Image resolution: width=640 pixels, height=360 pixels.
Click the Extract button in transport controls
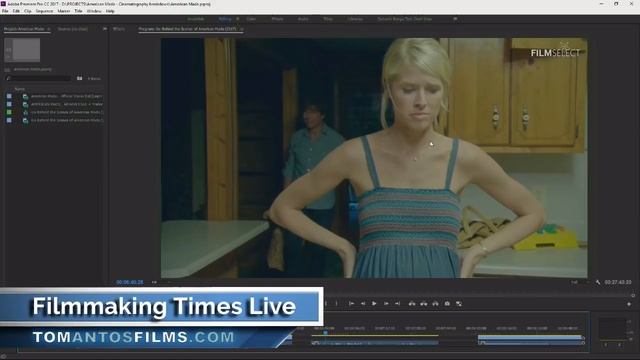pyautogui.click(x=424, y=304)
